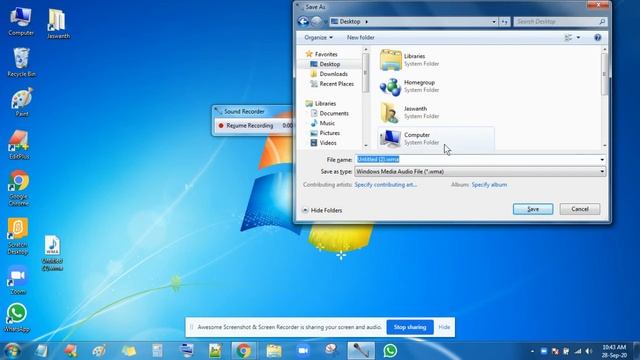This screenshot has height=360, width=640.
Task: Click Sound Recorder window title bar
Action: pyautogui.click(x=253, y=111)
